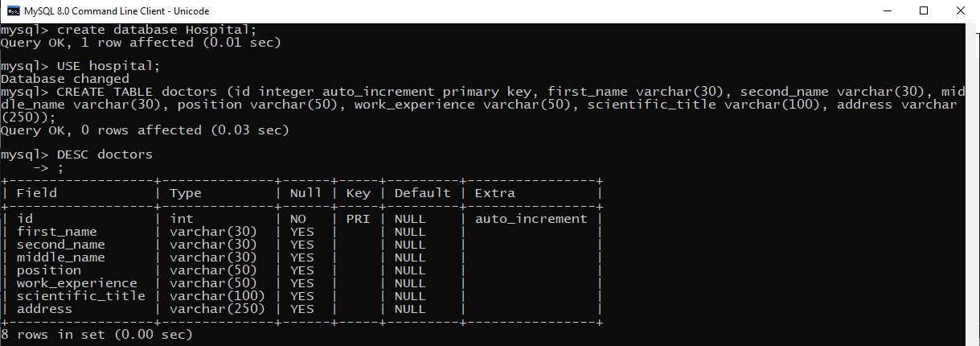Click the 'DESC doctors' command
The image size is (980, 346).
(x=105, y=154)
